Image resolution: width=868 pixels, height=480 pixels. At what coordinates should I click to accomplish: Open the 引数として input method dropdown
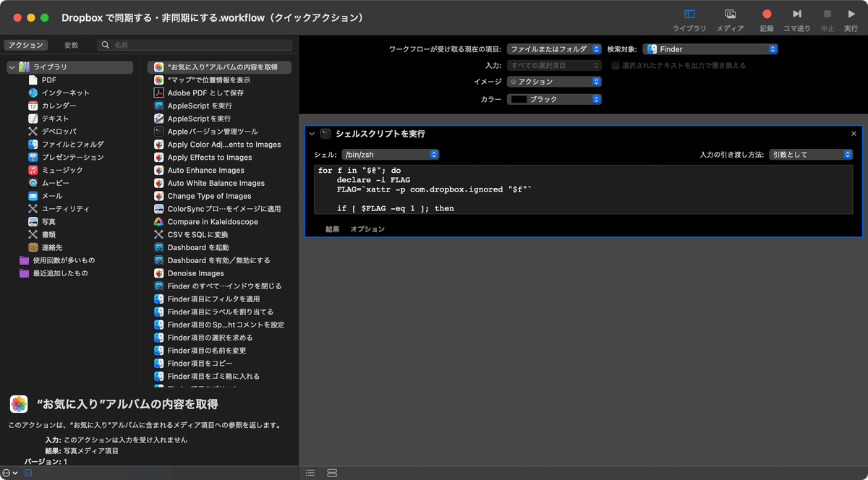click(811, 155)
